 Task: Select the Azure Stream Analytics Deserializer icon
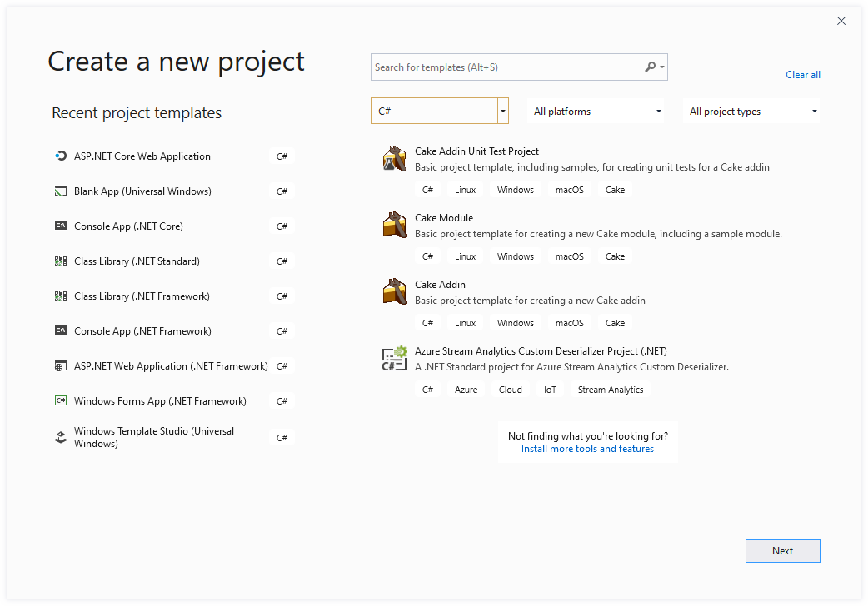click(x=393, y=358)
